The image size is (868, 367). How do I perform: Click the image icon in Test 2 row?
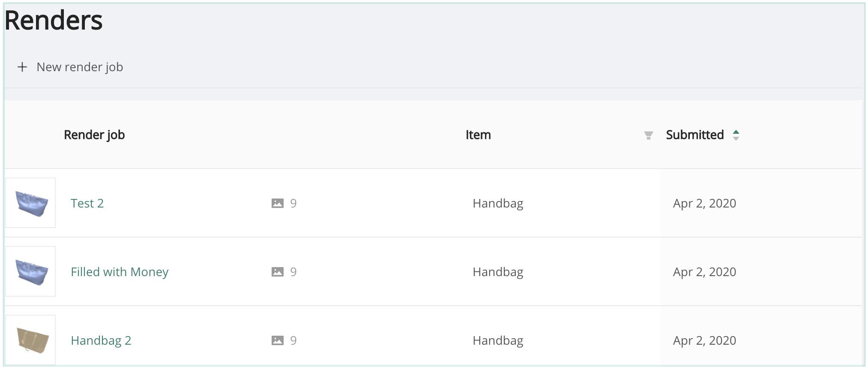click(x=278, y=203)
